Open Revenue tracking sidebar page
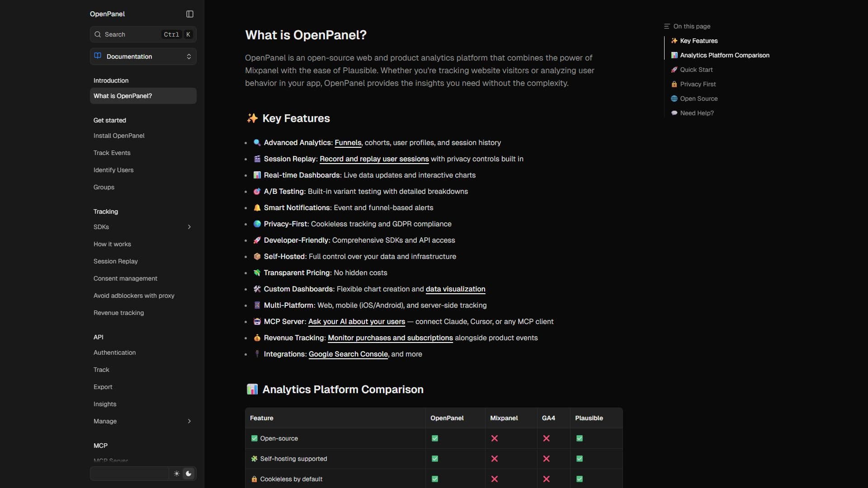Screen dimensions: 868x488 (x=118, y=313)
